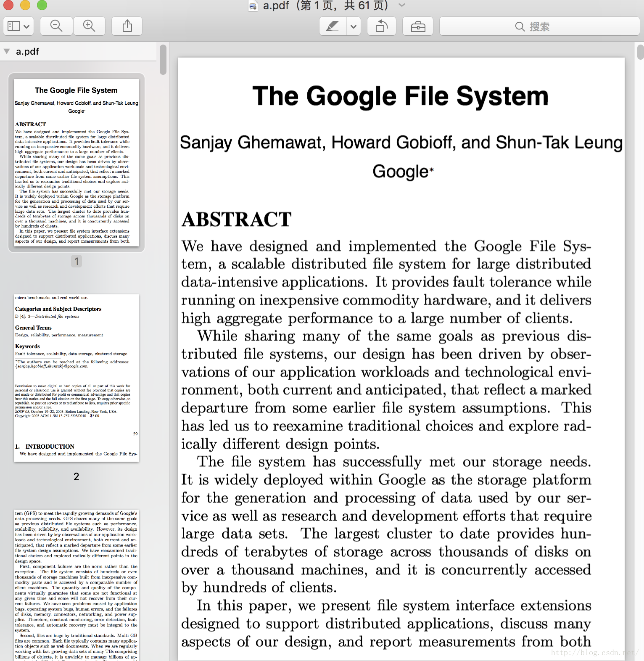Select page 2 thumbnail in sidebar

(77, 378)
